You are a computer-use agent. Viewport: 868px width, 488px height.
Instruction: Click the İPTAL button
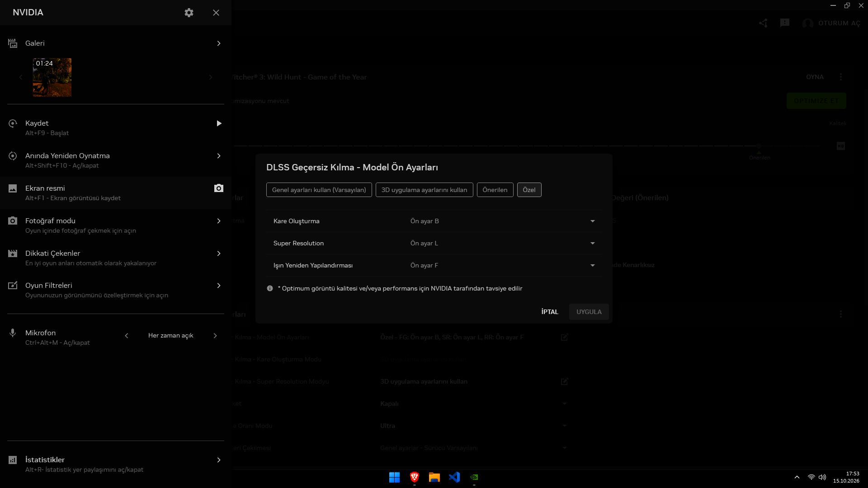[550, 312]
